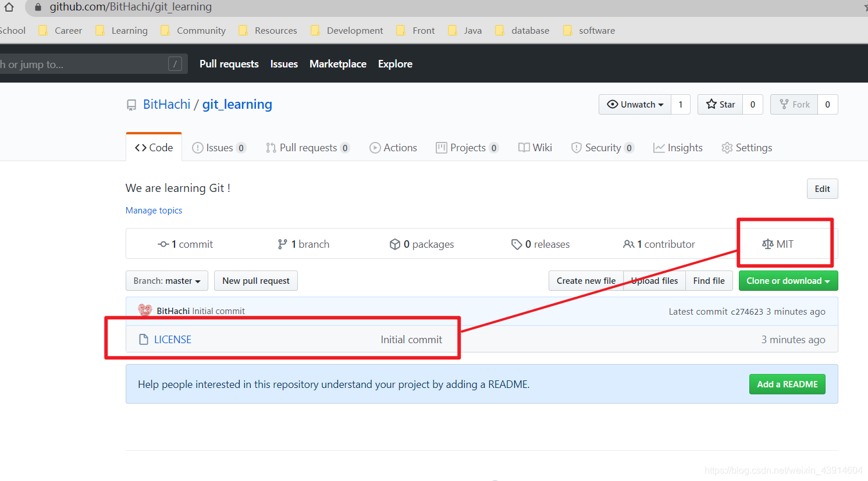Viewport: 868px width, 481px height.
Task: Click the Front bookmark folder icon
Action: [401, 31]
